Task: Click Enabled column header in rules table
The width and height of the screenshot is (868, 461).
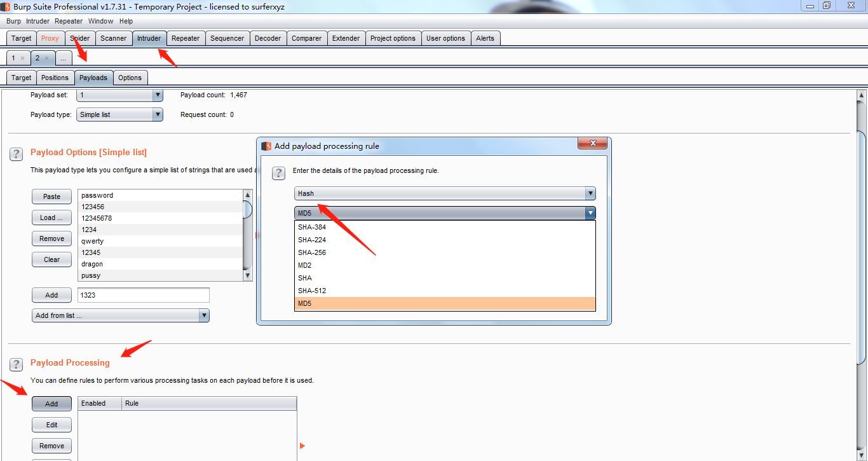Action: coord(100,403)
